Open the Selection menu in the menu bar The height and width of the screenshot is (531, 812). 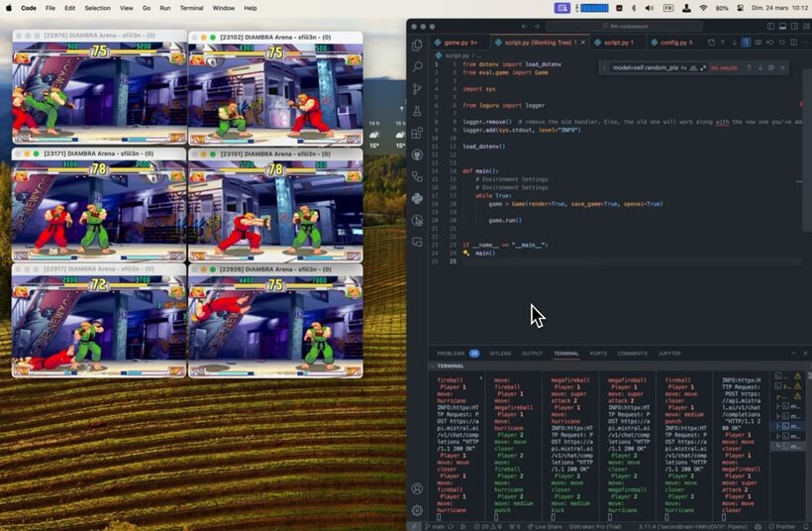coord(97,8)
